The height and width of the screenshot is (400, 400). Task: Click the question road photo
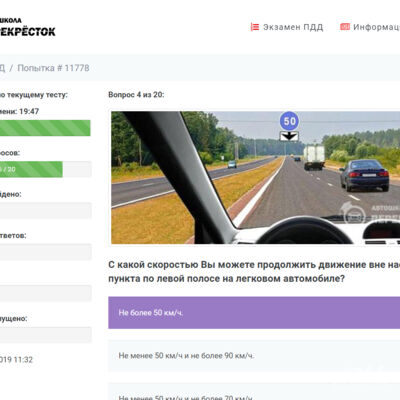(255, 177)
